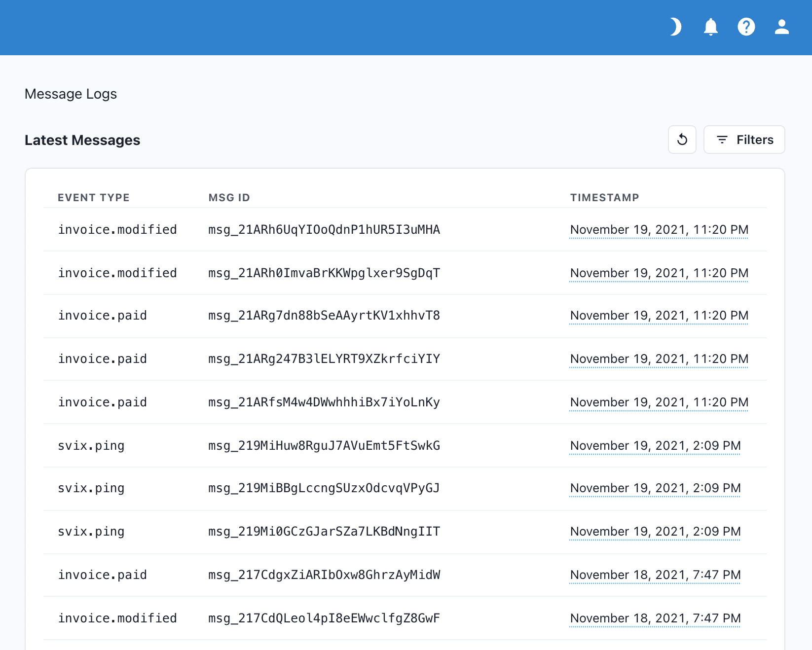Open the November 18, 2021, 7:47 PM timestamp link
The height and width of the screenshot is (650, 812).
(655, 575)
